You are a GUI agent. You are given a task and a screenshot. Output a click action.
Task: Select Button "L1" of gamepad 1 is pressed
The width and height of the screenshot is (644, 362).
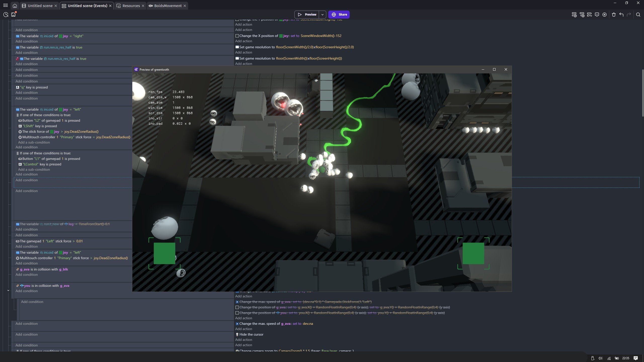coord(49,159)
